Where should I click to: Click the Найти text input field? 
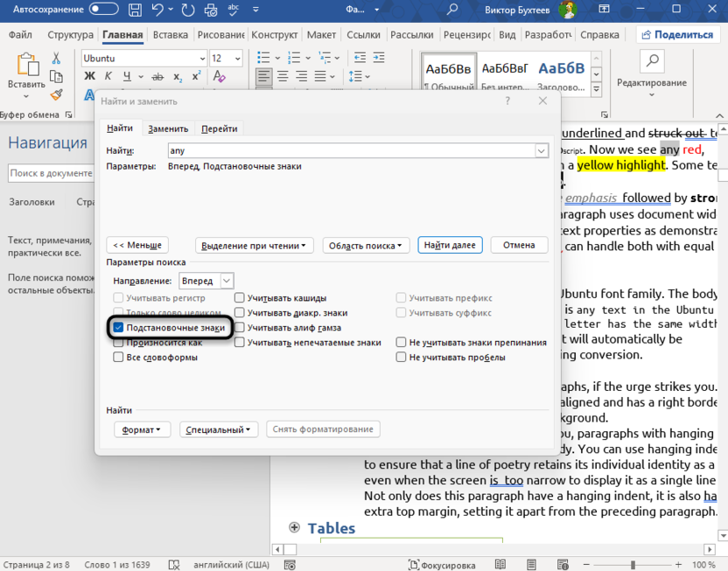pyautogui.click(x=350, y=150)
